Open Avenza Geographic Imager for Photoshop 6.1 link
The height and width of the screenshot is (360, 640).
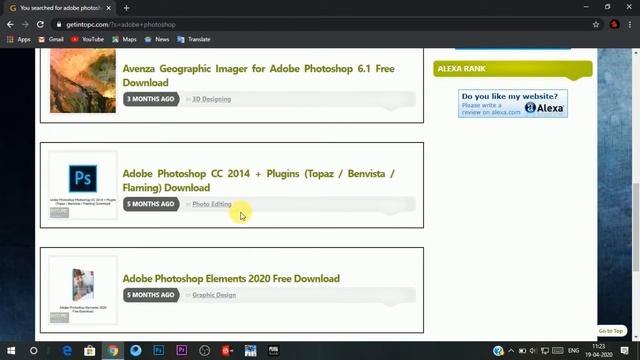click(x=258, y=76)
